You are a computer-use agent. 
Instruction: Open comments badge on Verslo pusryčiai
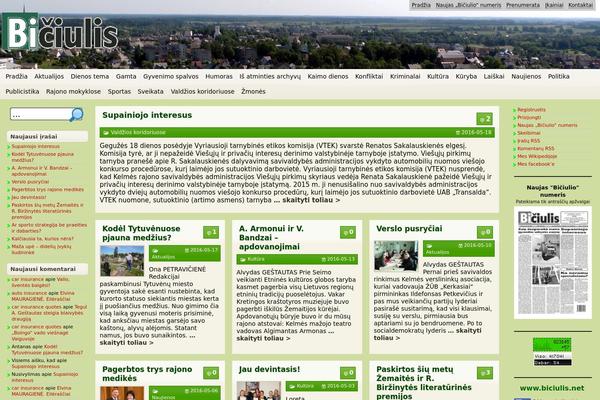(485, 232)
